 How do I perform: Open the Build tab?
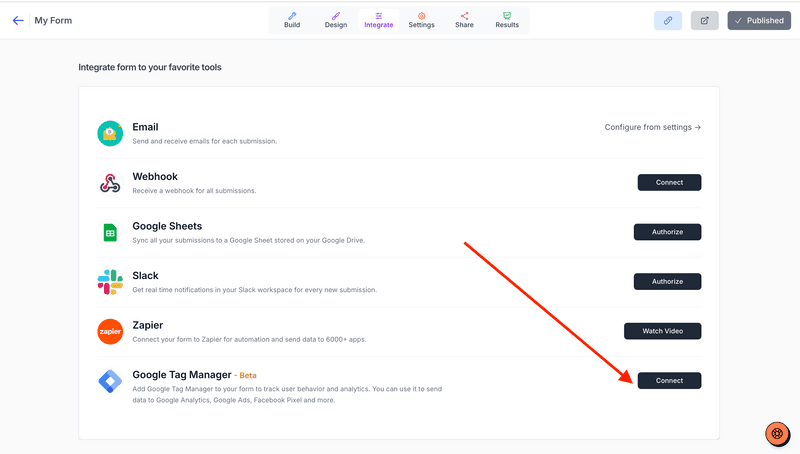292,20
